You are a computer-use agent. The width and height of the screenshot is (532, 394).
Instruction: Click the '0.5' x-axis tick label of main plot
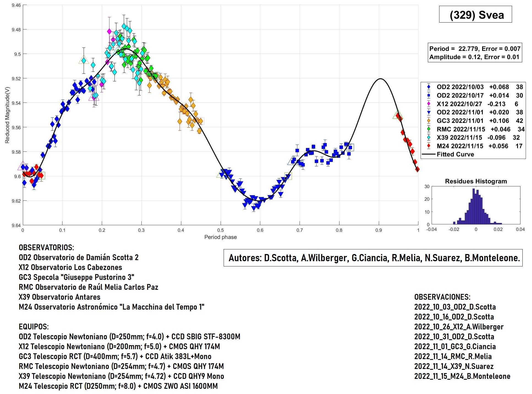coord(220,230)
